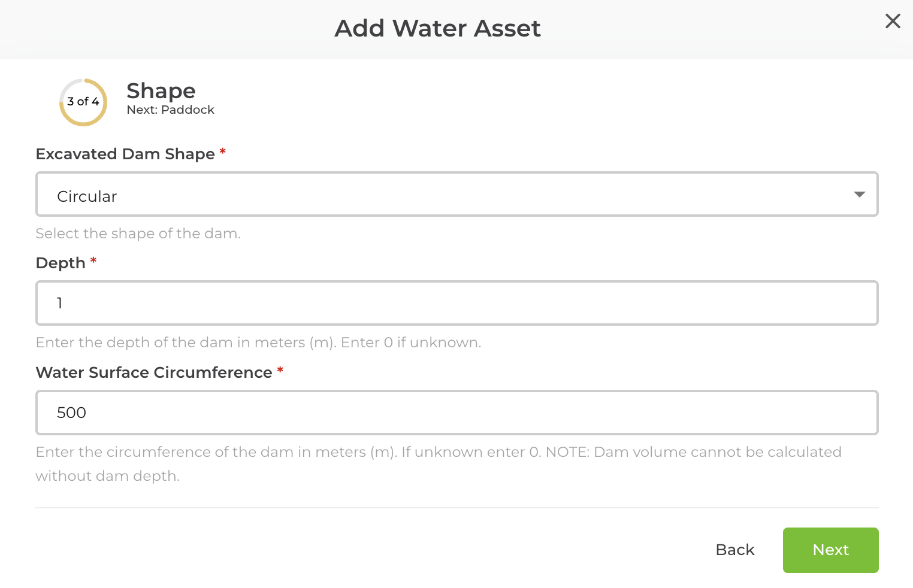Click the Back button
Viewport: 913px width, 588px height.
734,550
